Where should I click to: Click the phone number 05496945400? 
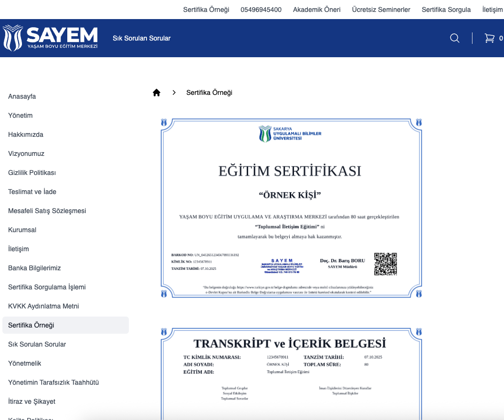pos(261,10)
